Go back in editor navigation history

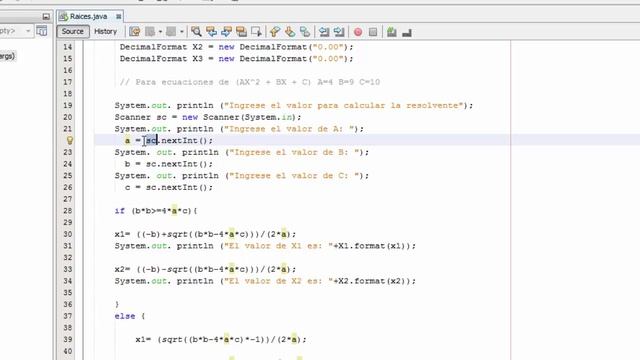click(x=151, y=31)
